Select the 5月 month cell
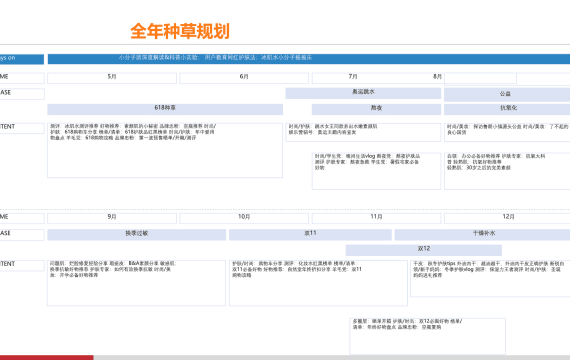Image resolution: width=570 pixels, height=360 pixels. (112, 78)
